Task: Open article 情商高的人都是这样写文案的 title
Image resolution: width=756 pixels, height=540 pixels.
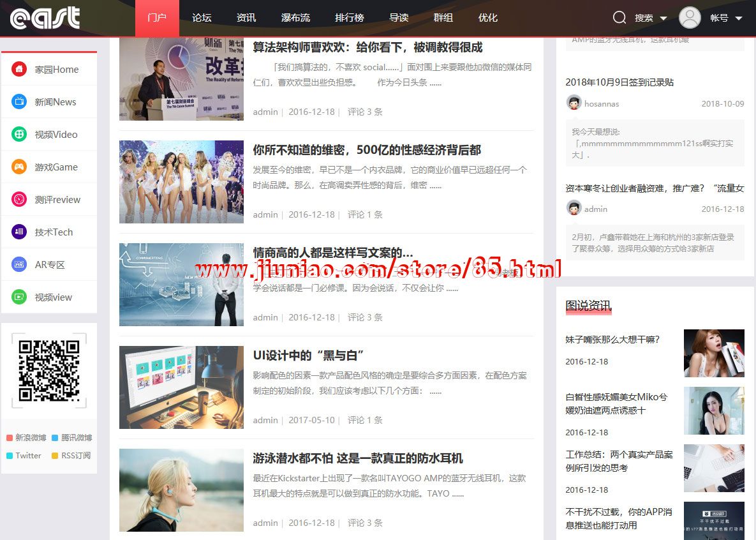Action: point(333,252)
